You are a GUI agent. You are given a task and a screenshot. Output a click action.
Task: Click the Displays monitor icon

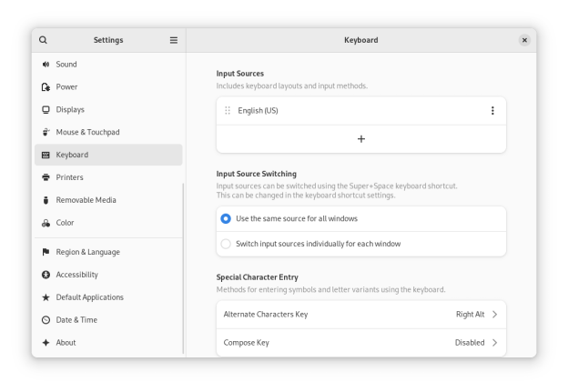point(46,110)
